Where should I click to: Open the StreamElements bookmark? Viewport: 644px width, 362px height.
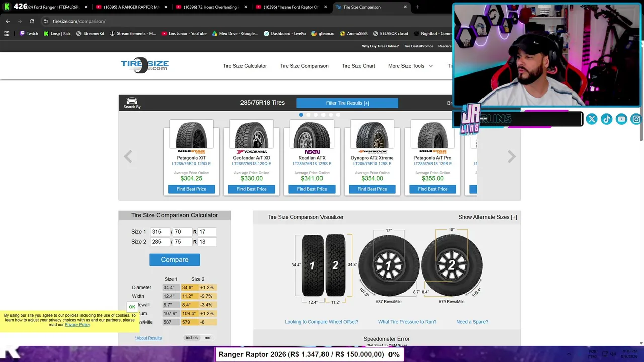(x=133, y=34)
